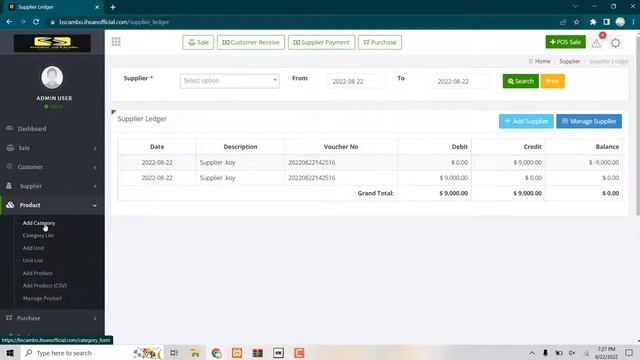Open Add Product (CSV) submenu item

tap(44, 286)
